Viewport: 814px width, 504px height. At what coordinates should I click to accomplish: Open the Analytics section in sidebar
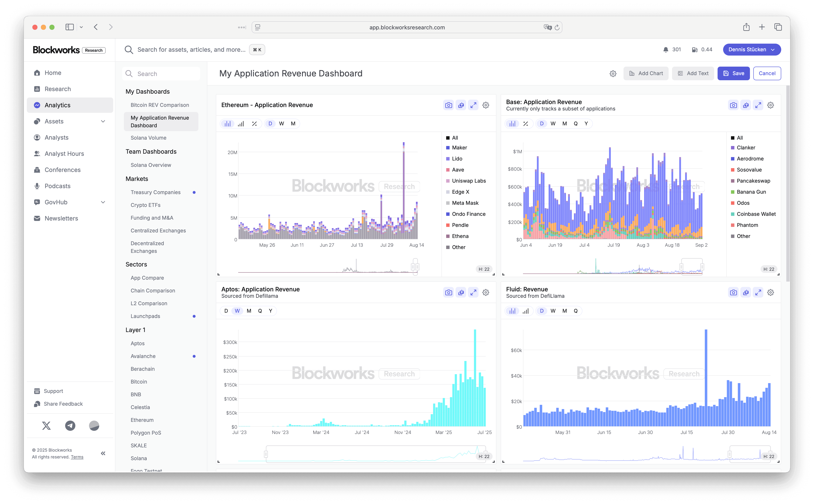click(70, 105)
